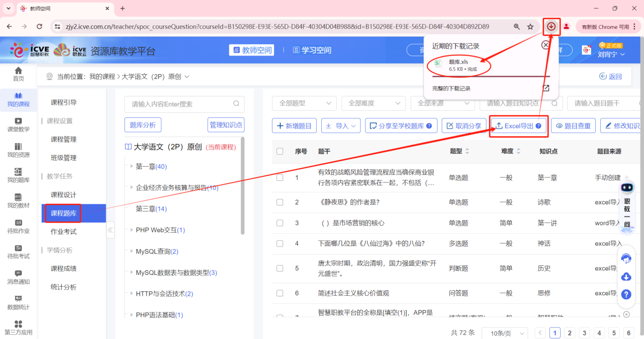Open 课堂教学 from the sidebar
644x339 pixels.
[x=18, y=123]
